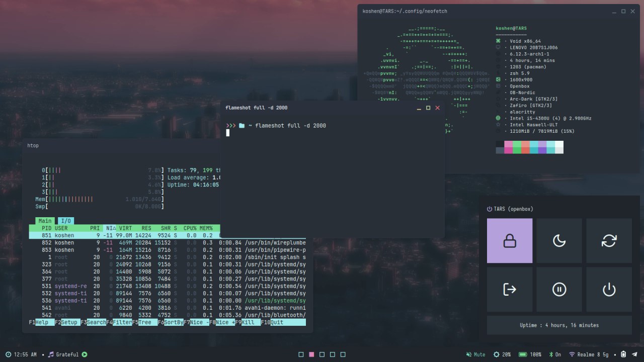Screen dimensions: 644x362
Task: Click a pink swatch in the neofetch palette
Action: coord(508,147)
